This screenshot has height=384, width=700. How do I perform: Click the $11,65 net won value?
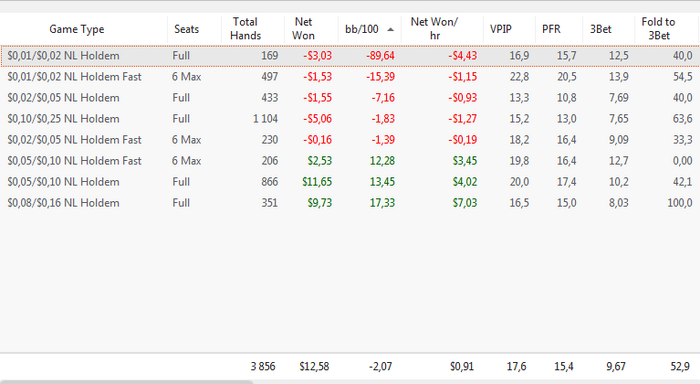click(317, 182)
